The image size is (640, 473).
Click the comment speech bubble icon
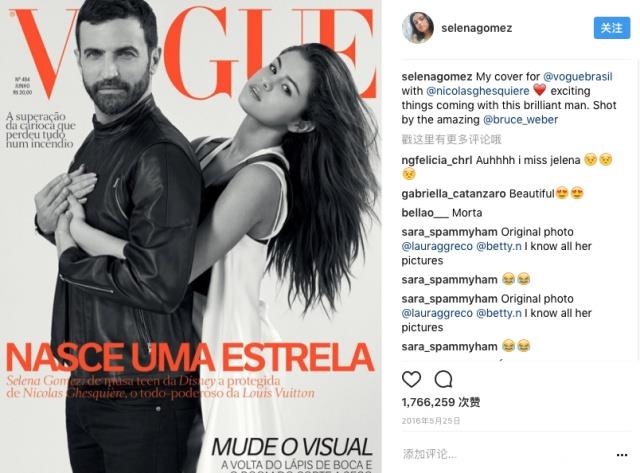point(443,380)
